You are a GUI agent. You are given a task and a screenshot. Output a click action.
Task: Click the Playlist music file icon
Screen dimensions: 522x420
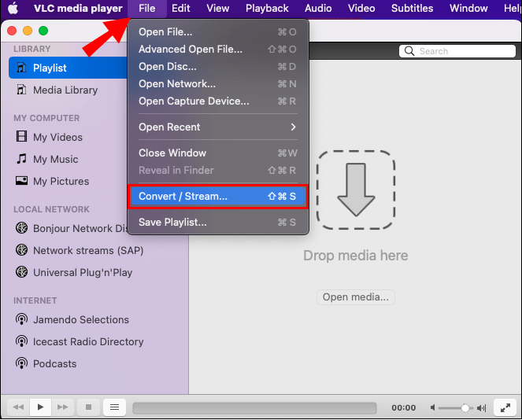pos(21,68)
